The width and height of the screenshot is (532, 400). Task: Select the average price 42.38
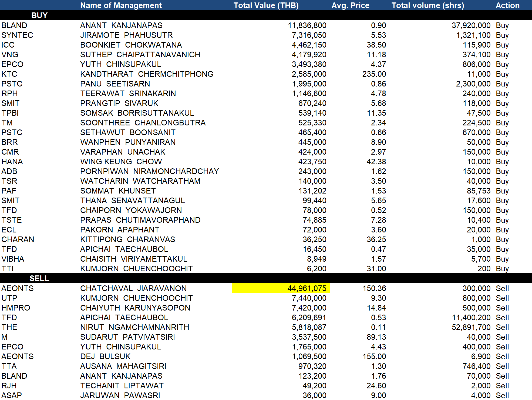[x=376, y=162]
